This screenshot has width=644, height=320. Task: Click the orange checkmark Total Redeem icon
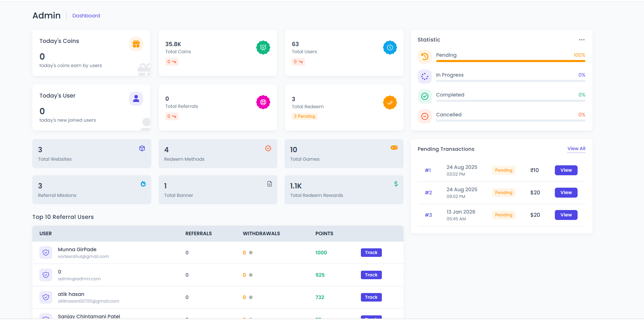[390, 103]
